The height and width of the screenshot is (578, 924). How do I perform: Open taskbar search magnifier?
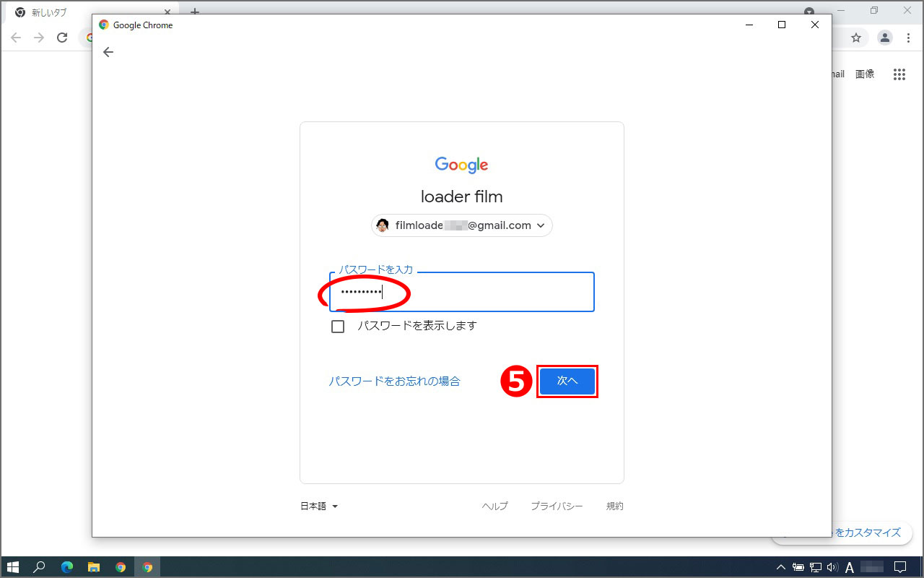click(40, 567)
